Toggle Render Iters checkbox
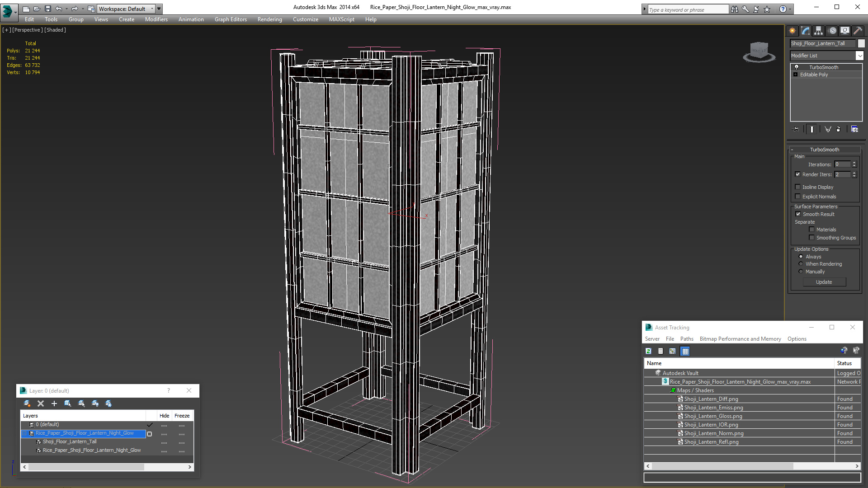868x488 pixels. (797, 174)
